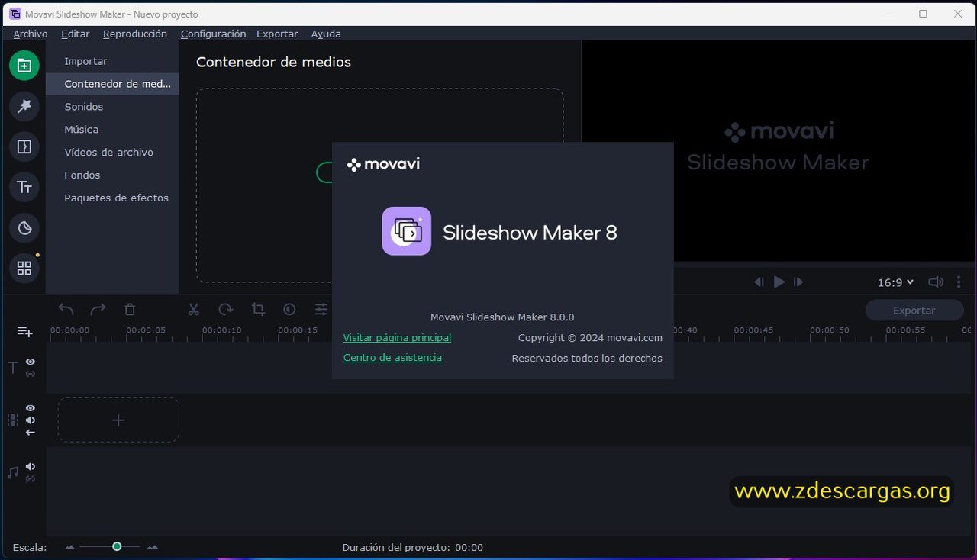Split clip with the scissors tool
This screenshot has height=560, width=977.
194,309
